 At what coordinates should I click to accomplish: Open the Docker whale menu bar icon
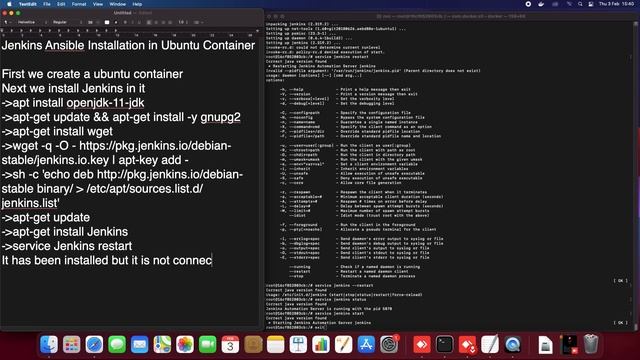541,4
